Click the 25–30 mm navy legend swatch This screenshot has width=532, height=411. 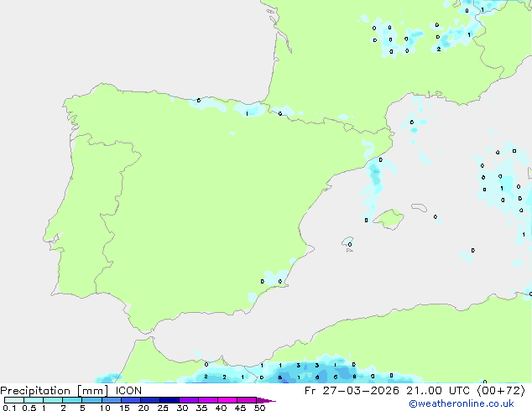(x=170, y=400)
